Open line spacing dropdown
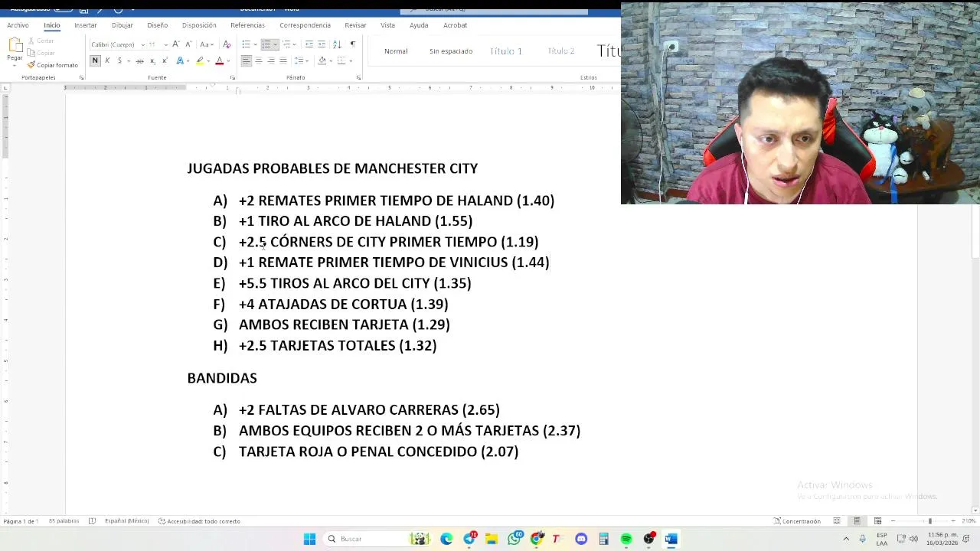Viewport: 980px width, 551px height. (x=302, y=60)
